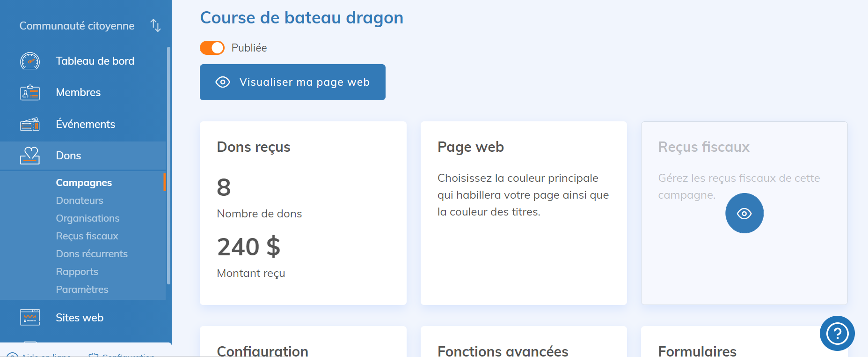Viewport: 868px width, 357px height.
Task: Click the Tableau de bord gauge icon
Action: point(30,61)
